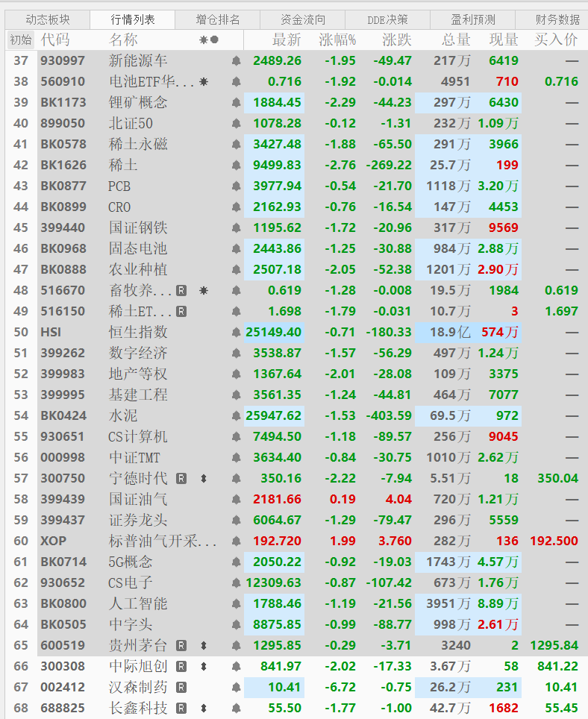The width and height of the screenshot is (588, 719).
Task: Sort by the 总量 column header
Action: 456,40
